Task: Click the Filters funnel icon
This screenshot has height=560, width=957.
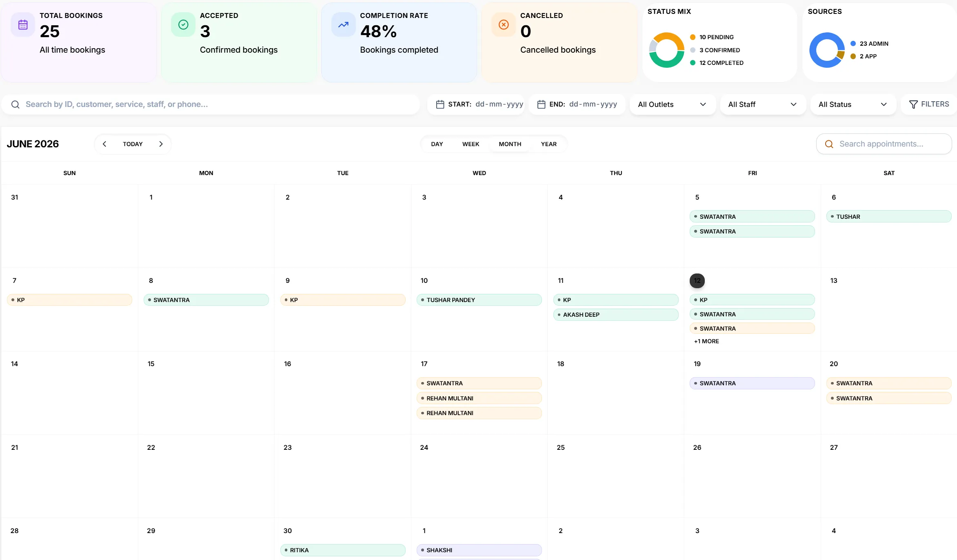Action: [913, 104]
